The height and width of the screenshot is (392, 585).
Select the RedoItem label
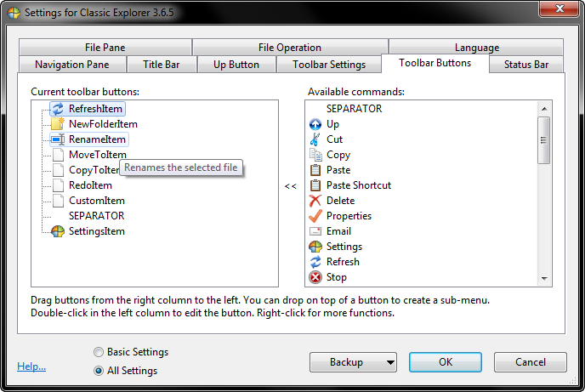90,185
